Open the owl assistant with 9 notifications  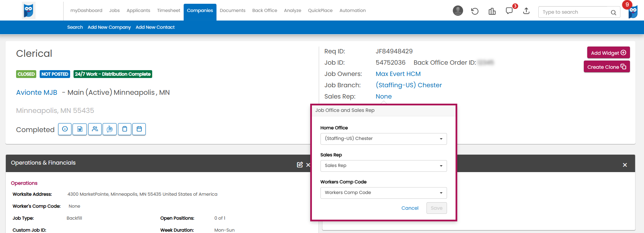(x=633, y=11)
